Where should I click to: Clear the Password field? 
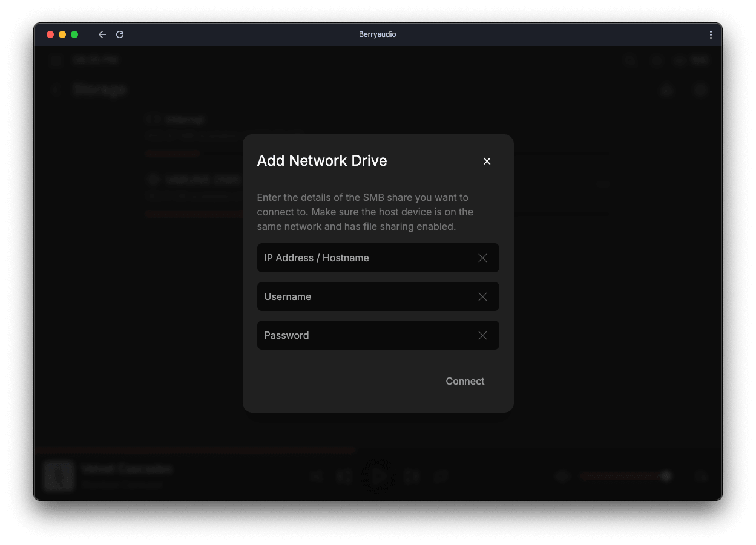[482, 336]
